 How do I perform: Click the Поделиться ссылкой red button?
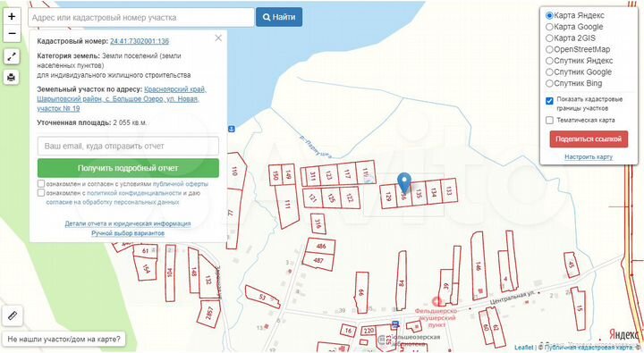pyautogui.click(x=589, y=139)
